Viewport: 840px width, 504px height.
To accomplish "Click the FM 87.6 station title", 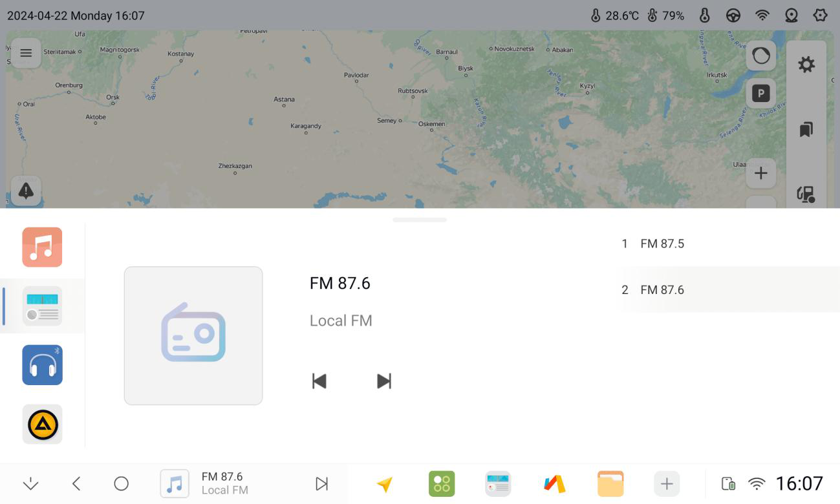I will point(340,283).
